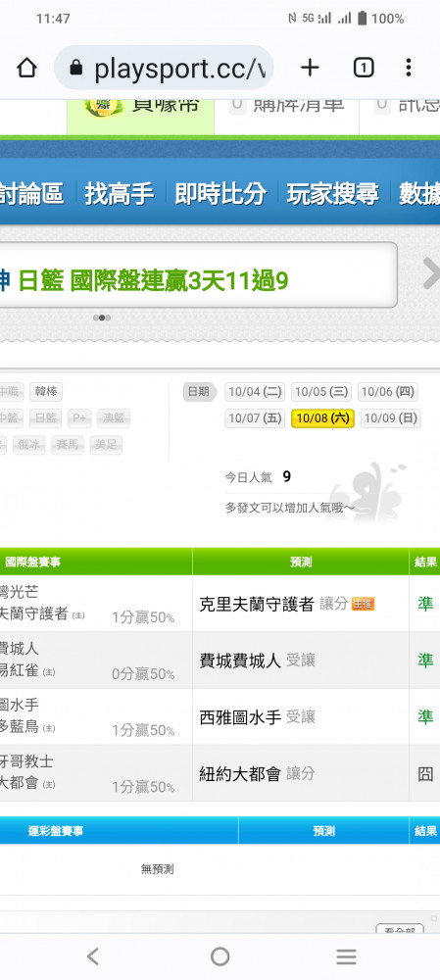
Task: Choose date 10/09 (日)
Action: [x=391, y=418]
